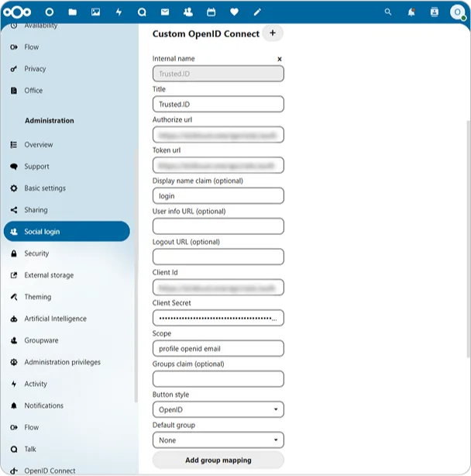Open the Mail app envelope icon
The height and width of the screenshot is (476, 471).
coord(165,12)
